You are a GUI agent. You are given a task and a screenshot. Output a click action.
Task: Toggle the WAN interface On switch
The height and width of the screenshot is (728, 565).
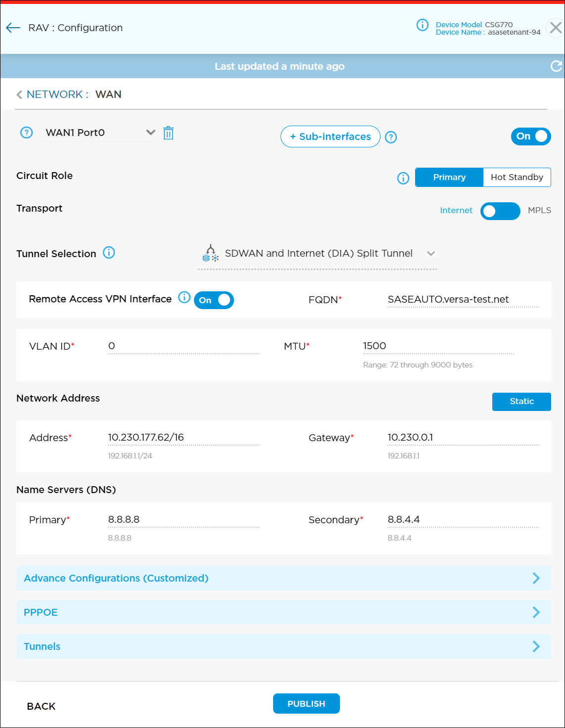(530, 136)
